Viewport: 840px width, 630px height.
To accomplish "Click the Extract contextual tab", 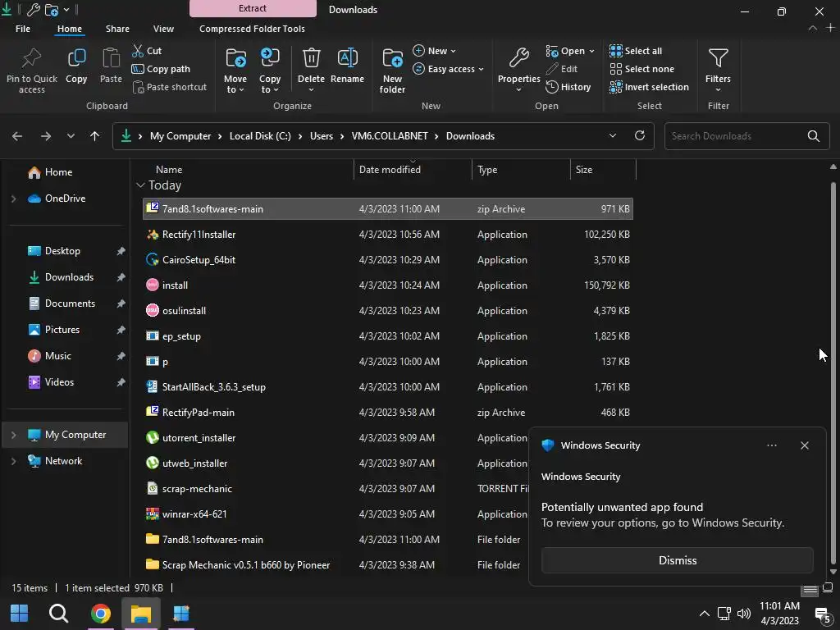I will (253, 8).
